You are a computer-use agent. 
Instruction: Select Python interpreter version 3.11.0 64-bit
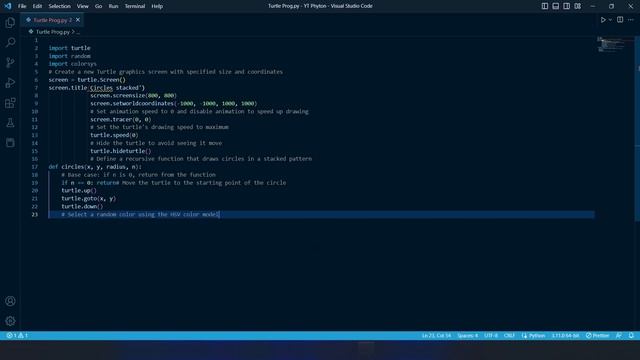[565, 336]
